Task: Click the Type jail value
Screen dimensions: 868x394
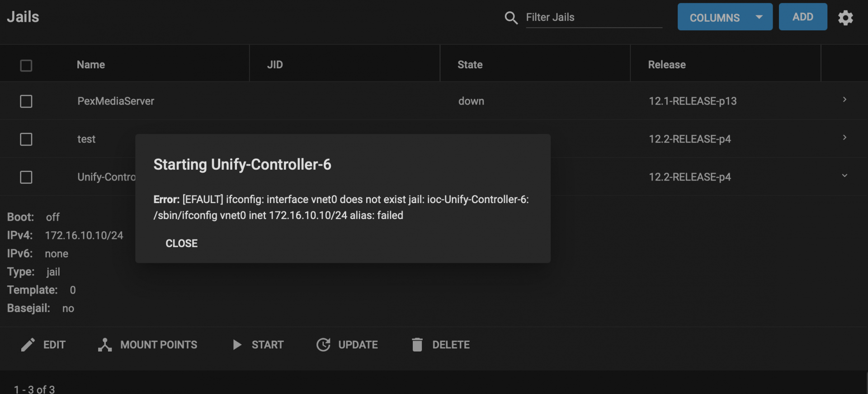Action: coord(53,272)
